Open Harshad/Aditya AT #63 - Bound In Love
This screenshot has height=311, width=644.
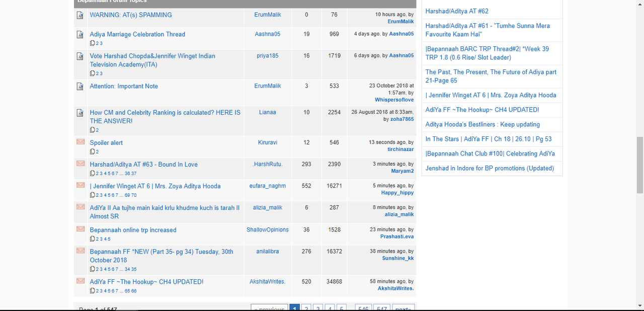[144, 165]
